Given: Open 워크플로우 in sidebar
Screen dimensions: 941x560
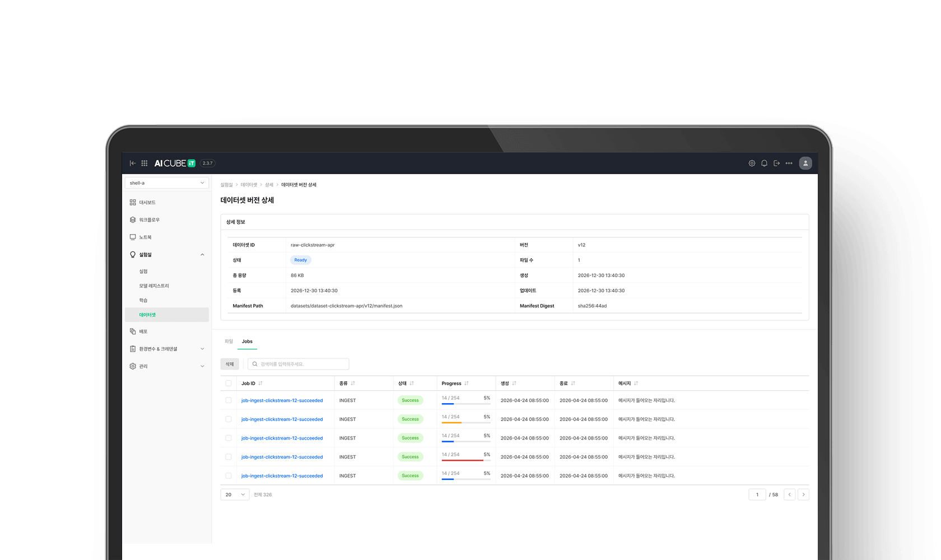Looking at the screenshot, I should pos(167,220).
